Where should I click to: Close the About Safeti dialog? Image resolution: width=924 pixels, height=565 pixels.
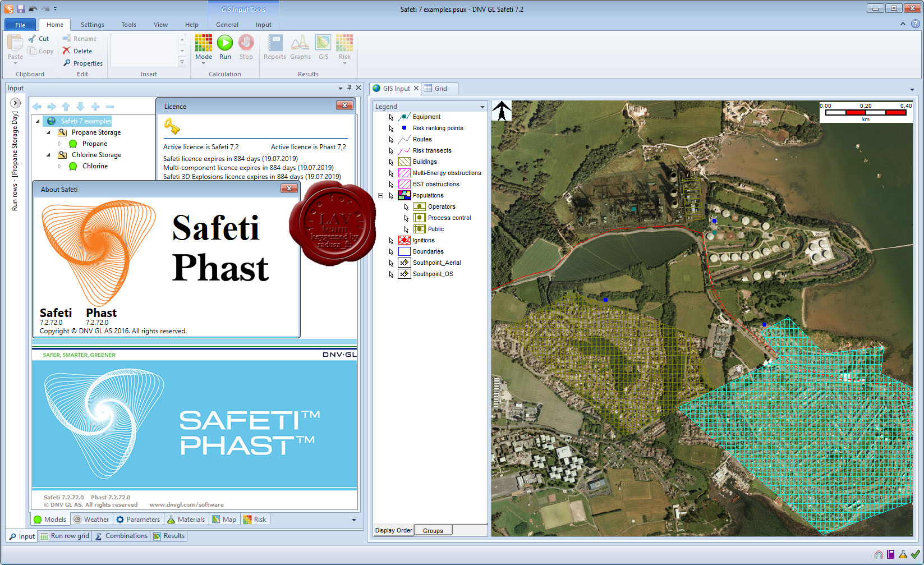point(289,189)
